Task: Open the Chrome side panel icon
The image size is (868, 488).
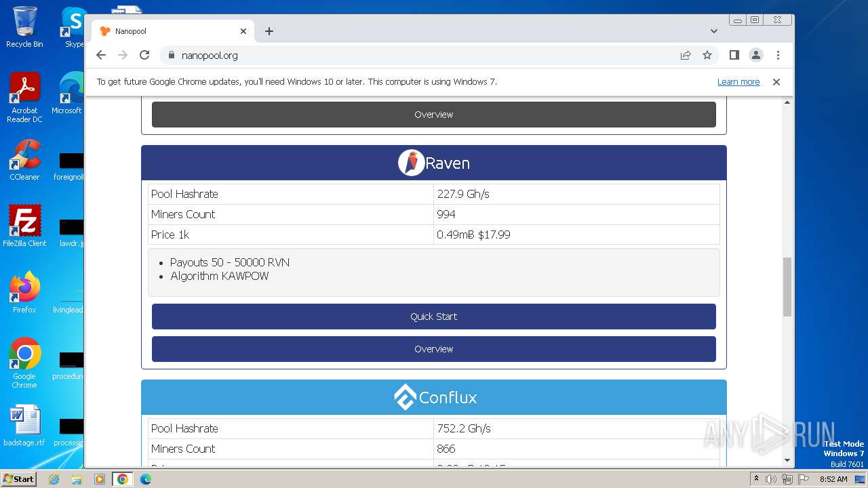Action: (734, 56)
